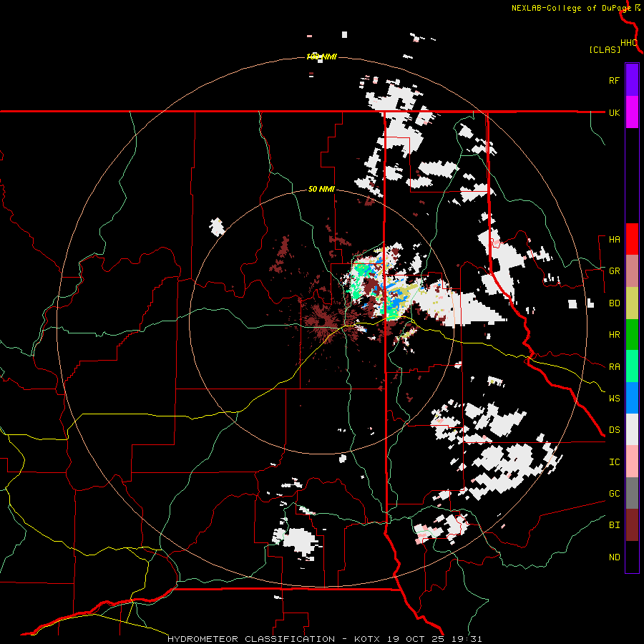Viewport: 644px width, 644px height.
Task: Click the GR legend label
Action: (x=614, y=271)
